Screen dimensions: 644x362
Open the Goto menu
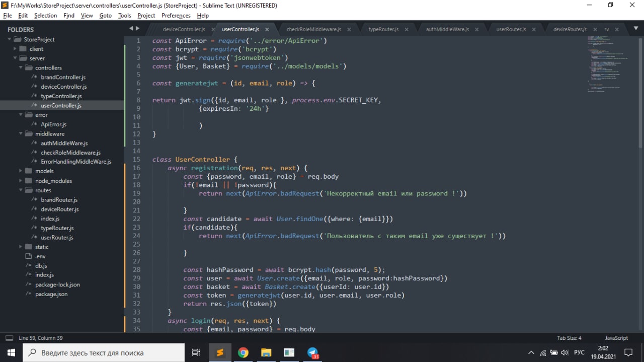[x=106, y=16]
